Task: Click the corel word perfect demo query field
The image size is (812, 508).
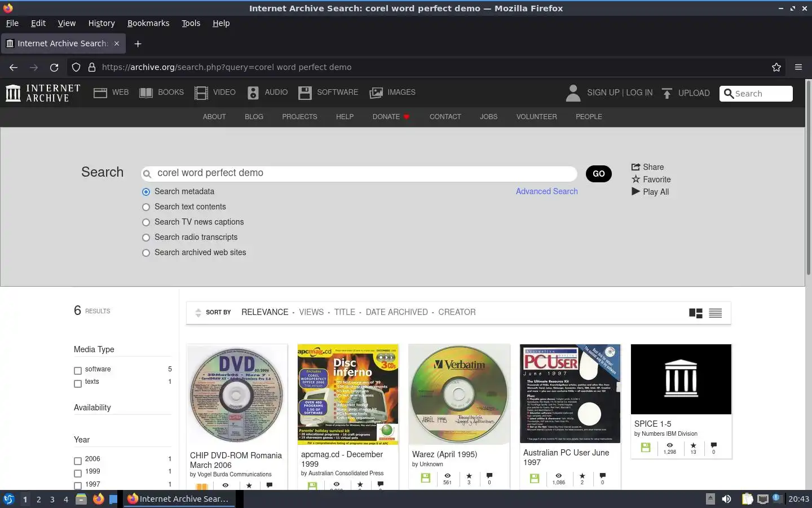Action: coord(359,173)
